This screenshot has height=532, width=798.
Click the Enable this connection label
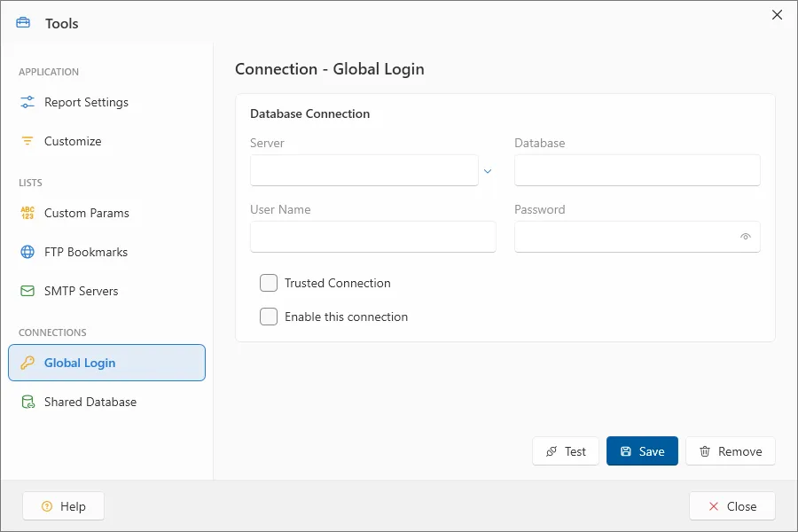(346, 317)
